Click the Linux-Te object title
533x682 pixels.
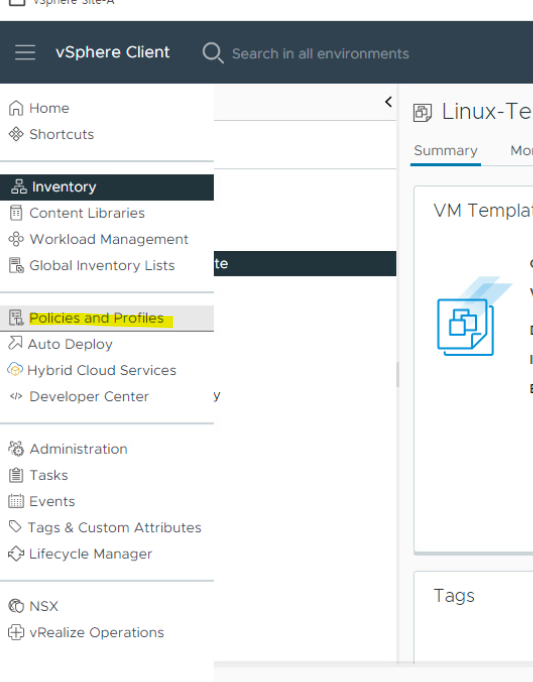point(487,112)
